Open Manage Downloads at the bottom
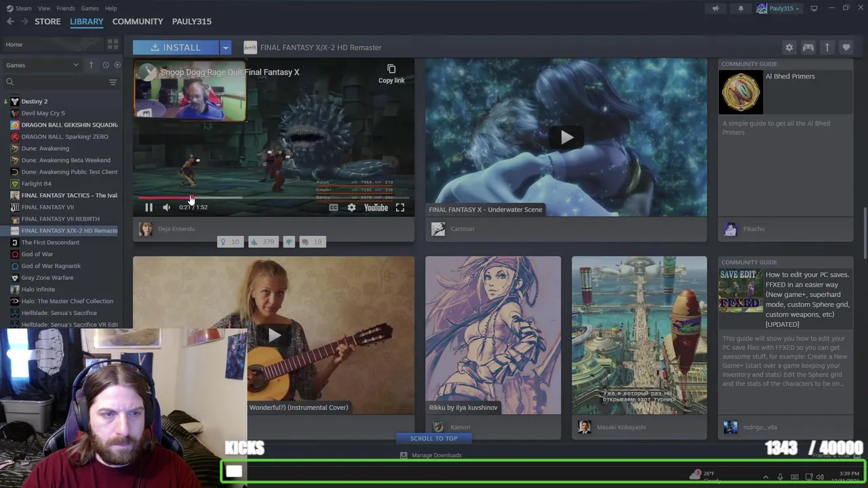 (431, 455)
